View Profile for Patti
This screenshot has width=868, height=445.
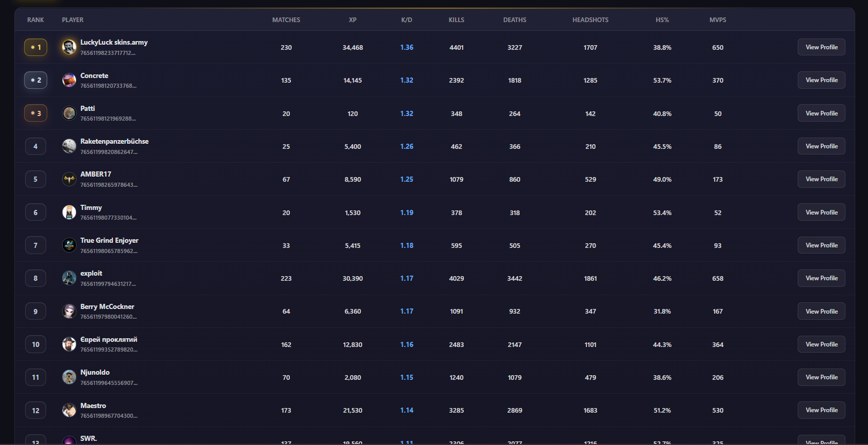tap(821, 113)
